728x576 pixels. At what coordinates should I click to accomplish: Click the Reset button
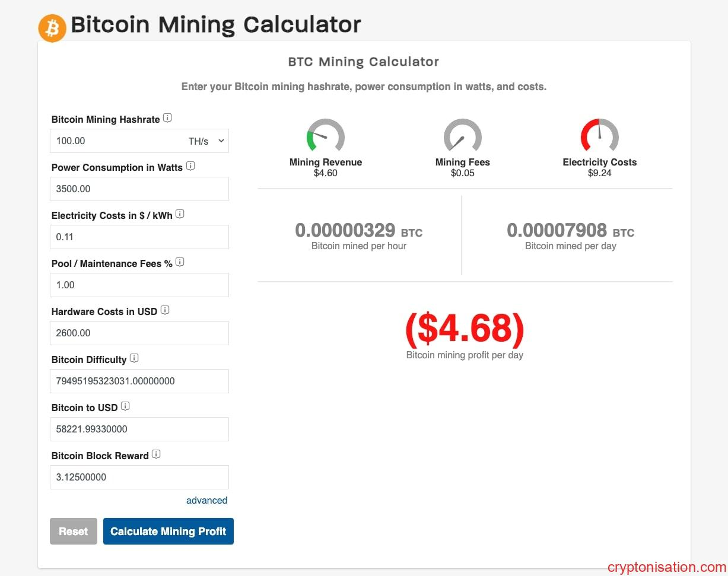pos(74,532)
